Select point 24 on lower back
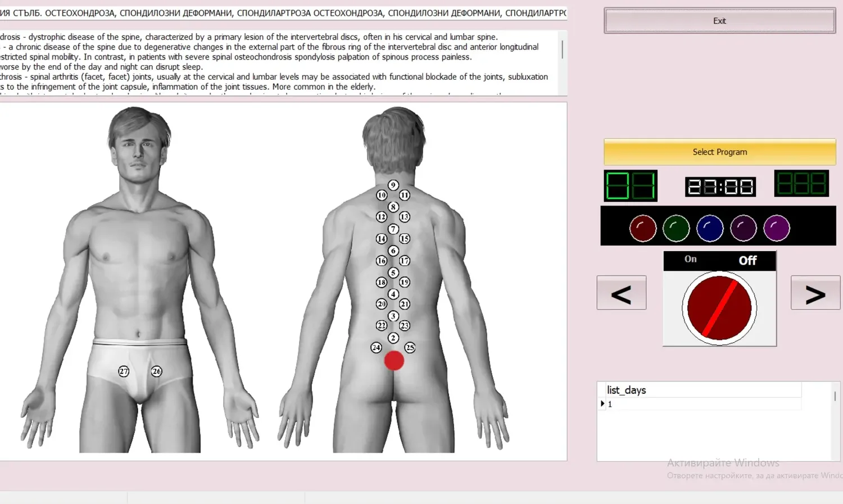Image resolution: width=843 pixels, height=504 pixels. pyautogui.click(x=376, y=347)
